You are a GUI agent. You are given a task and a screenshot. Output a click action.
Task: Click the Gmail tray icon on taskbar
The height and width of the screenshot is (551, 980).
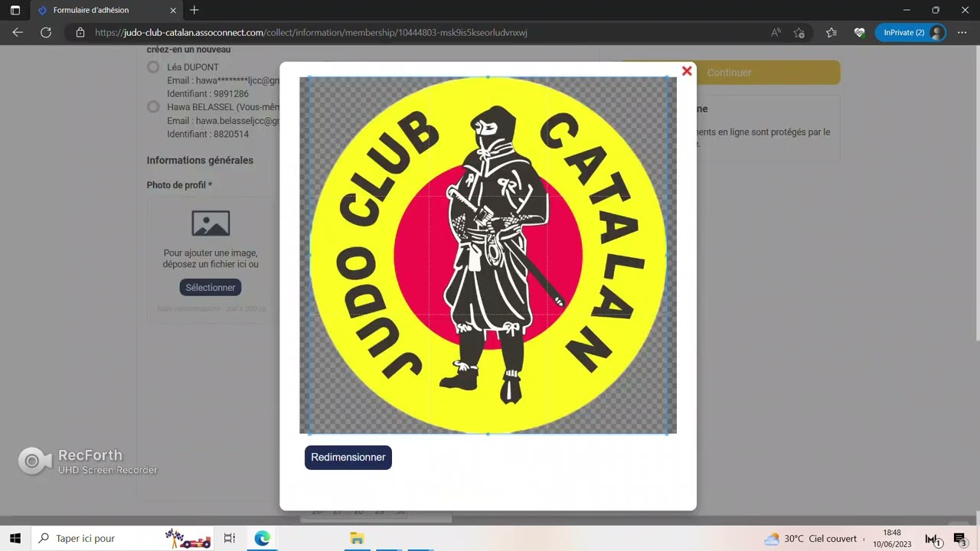click(933, 540)
